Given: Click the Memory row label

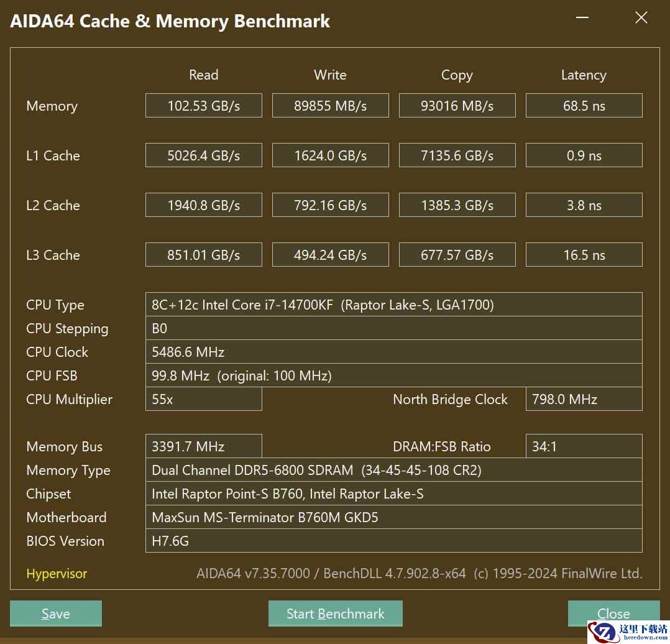Looking at the screenshot, I should (x=52, y=106).
